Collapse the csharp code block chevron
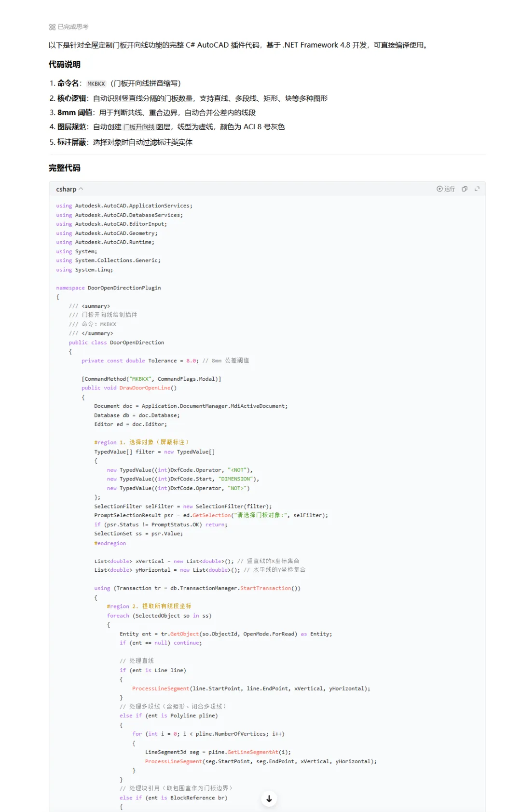 tap(81, 189)
